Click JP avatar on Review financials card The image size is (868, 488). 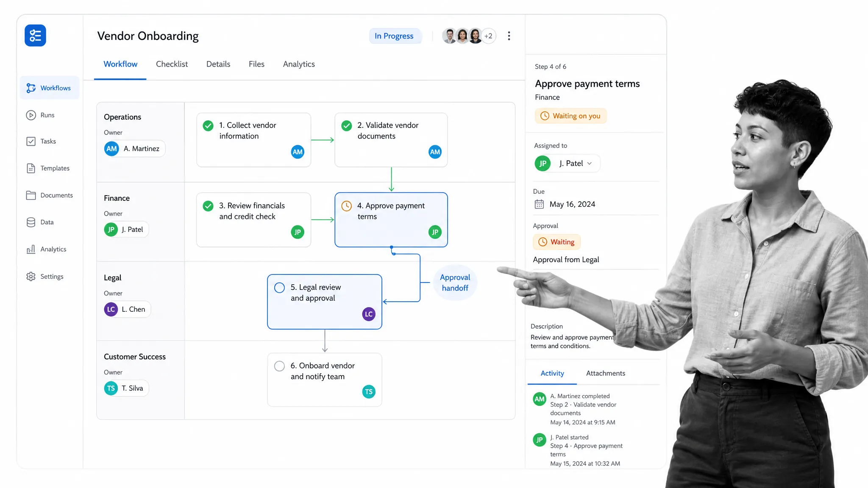click(298, 232)
